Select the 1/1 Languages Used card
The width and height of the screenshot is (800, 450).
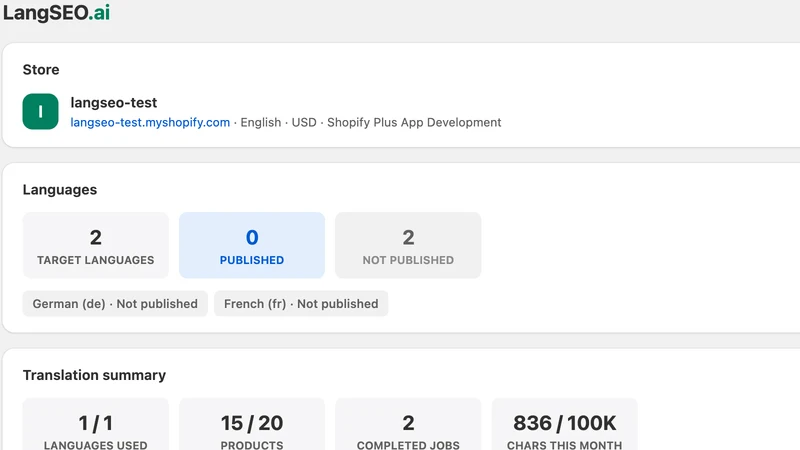click(x=95, y=424)
